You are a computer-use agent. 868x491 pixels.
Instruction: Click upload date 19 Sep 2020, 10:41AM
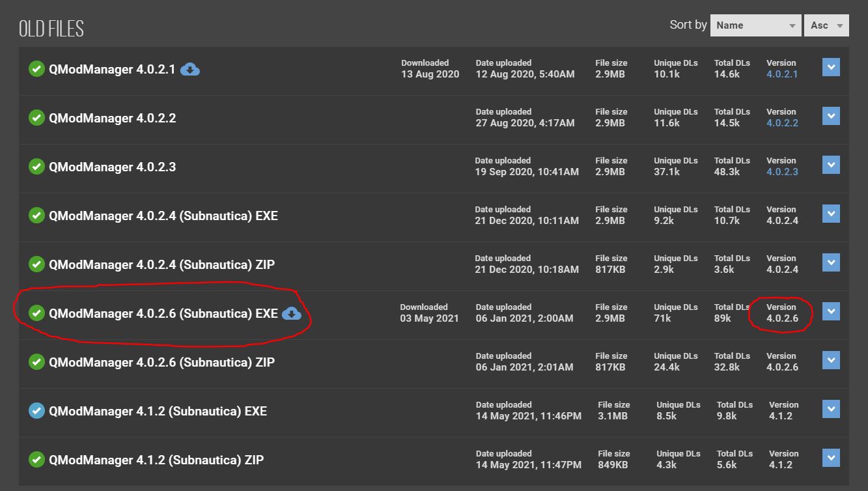pos(527,172)
